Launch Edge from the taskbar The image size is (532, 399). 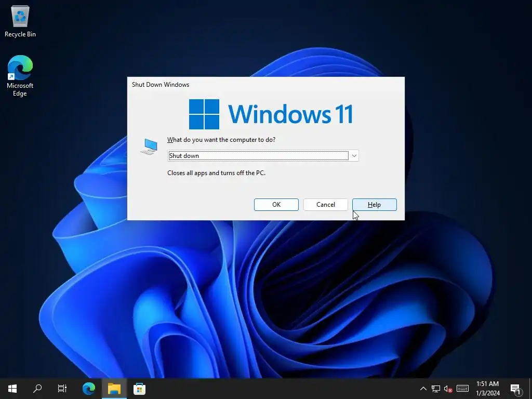pyautogui.click(x=89, y=389)
